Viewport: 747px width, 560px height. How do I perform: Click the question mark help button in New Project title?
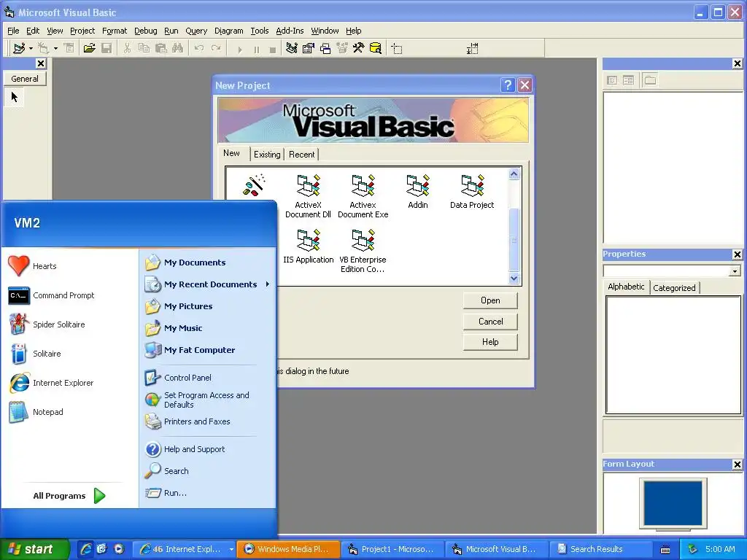[x=508, y=85]
